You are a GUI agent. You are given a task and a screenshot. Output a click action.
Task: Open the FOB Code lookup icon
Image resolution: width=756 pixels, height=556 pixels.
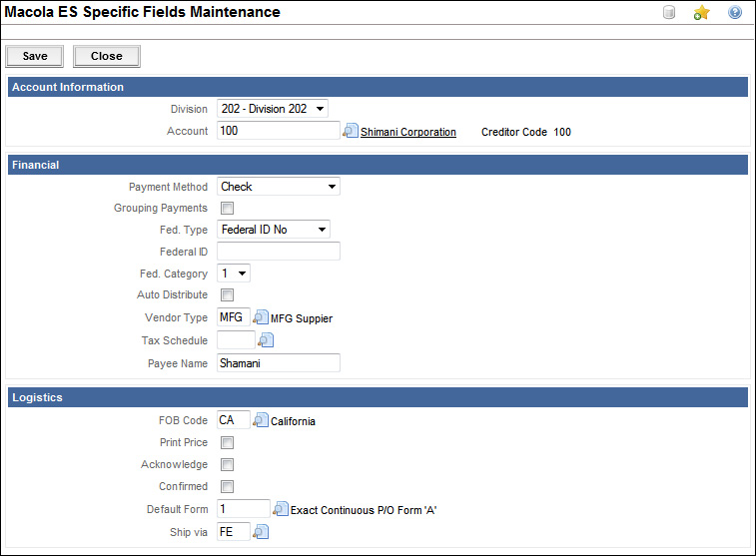[x=262, y=420]
